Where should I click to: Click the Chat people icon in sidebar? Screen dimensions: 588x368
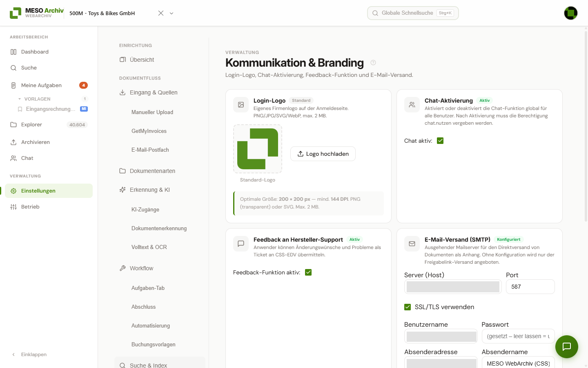pos(13,158)
